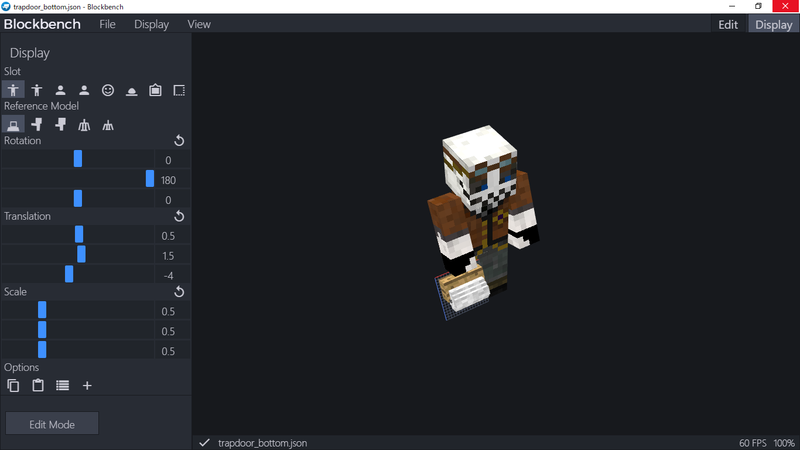Reset the Scale values
The width and height of the screenshot is (800, 450).
(x=179, y=291)
